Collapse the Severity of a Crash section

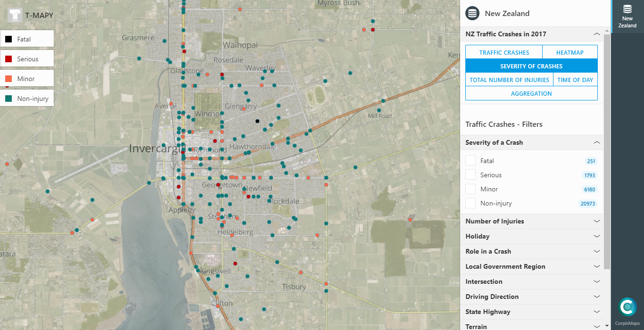click(x=596, y=142)
